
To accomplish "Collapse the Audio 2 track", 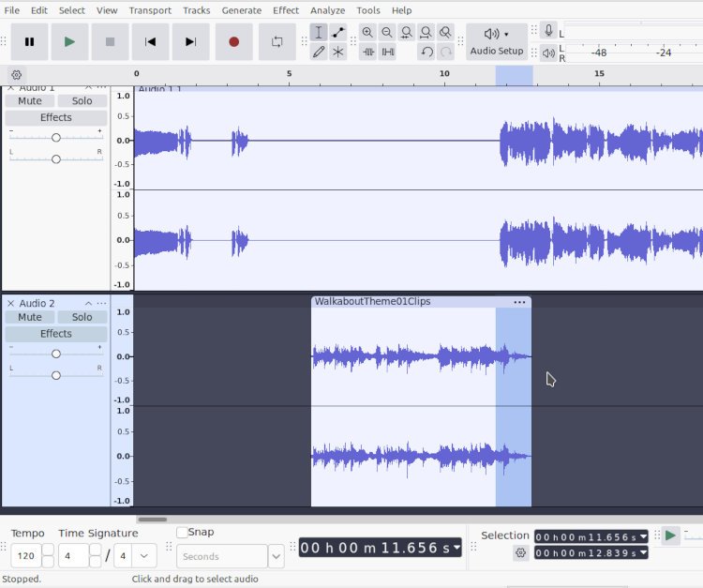I will [x=88, y=304].
